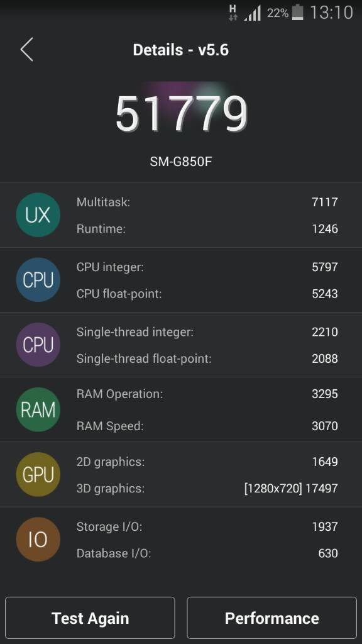Tap the yellow GPU category icon
The height and width of the screenshot is (644, 362).
point(38,474)
